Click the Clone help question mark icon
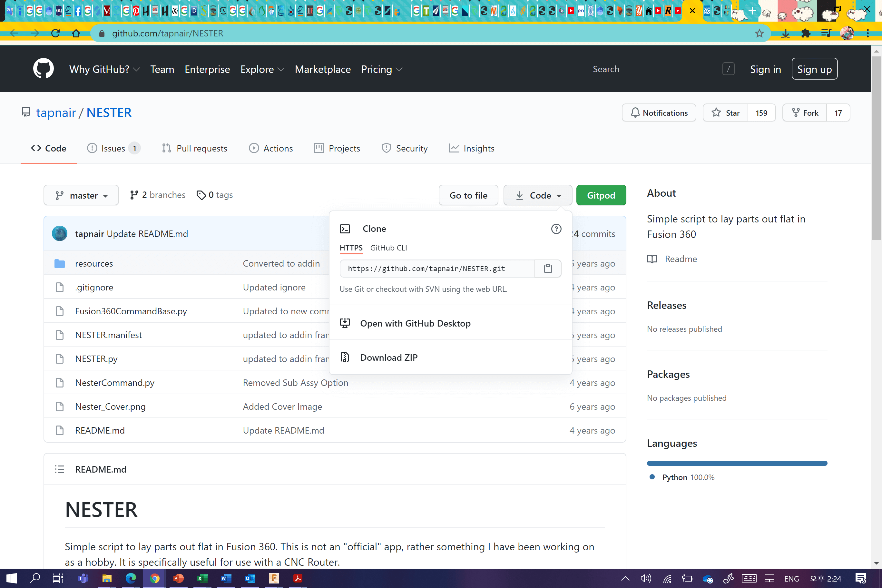 [556, 229]
